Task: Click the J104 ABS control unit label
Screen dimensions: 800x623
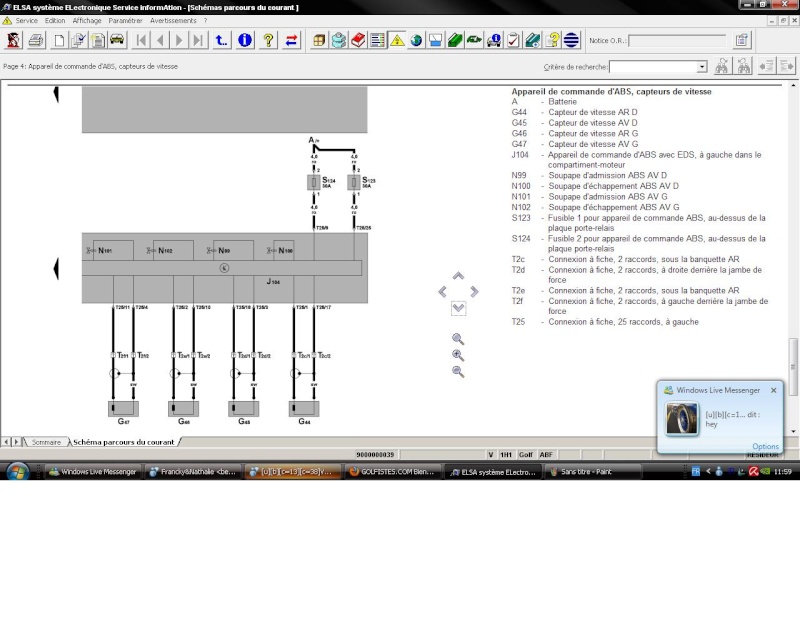Action: click(273, 281)
